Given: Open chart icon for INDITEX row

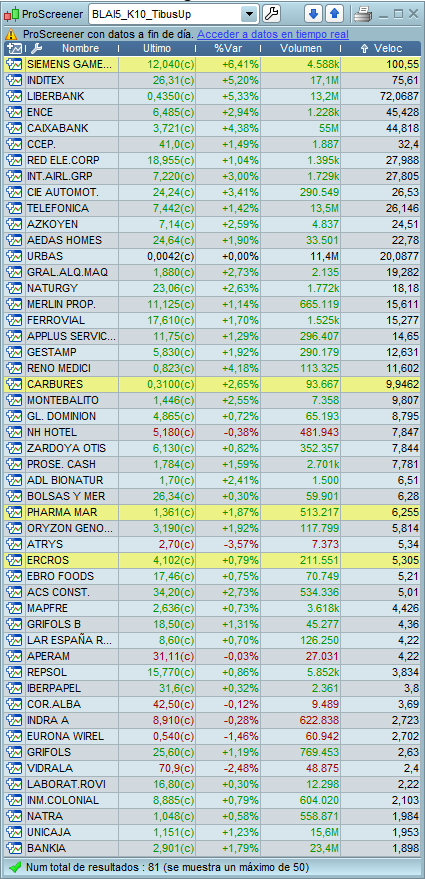Looking at the screenshot, I should (13, 80).
